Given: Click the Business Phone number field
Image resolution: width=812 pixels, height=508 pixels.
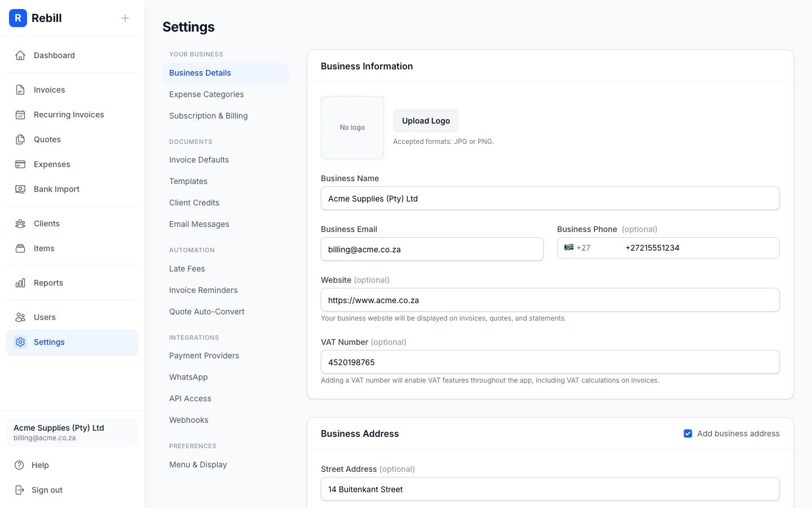Looking at the screenshot, I should click(699, 248).
